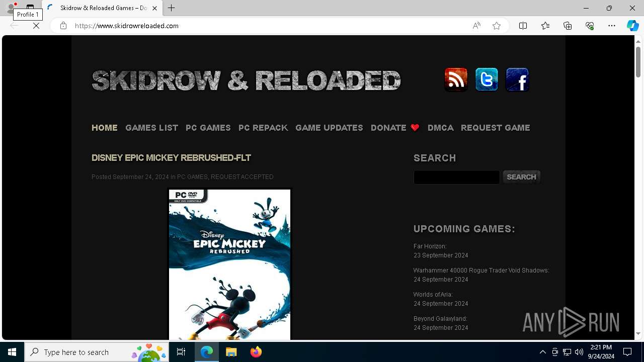Click the Edge taskbar icon

click(x=207, y=352)
